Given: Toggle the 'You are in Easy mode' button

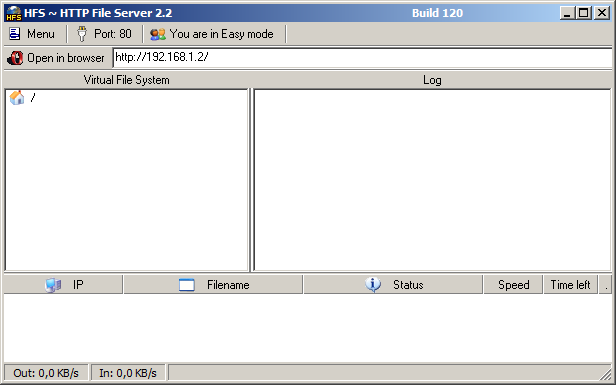Looking at the screenshot, I should click(x=212, y=34).
